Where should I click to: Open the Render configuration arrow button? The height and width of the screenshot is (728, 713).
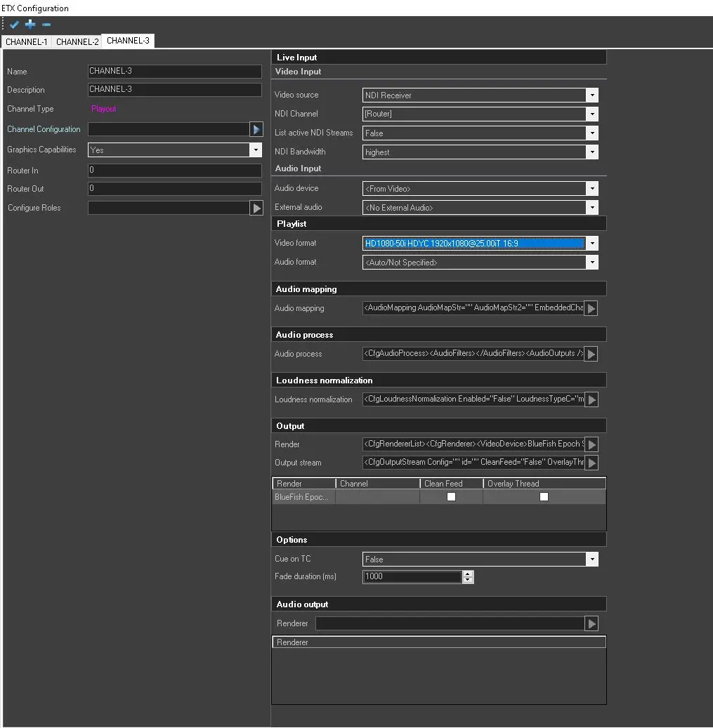click(x=591, y=445)
